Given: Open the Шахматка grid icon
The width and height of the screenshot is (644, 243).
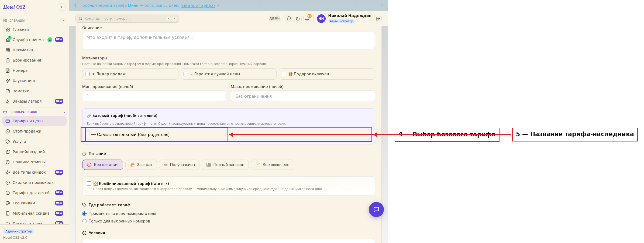Looking at the screenshot, I should coord(8,50).
